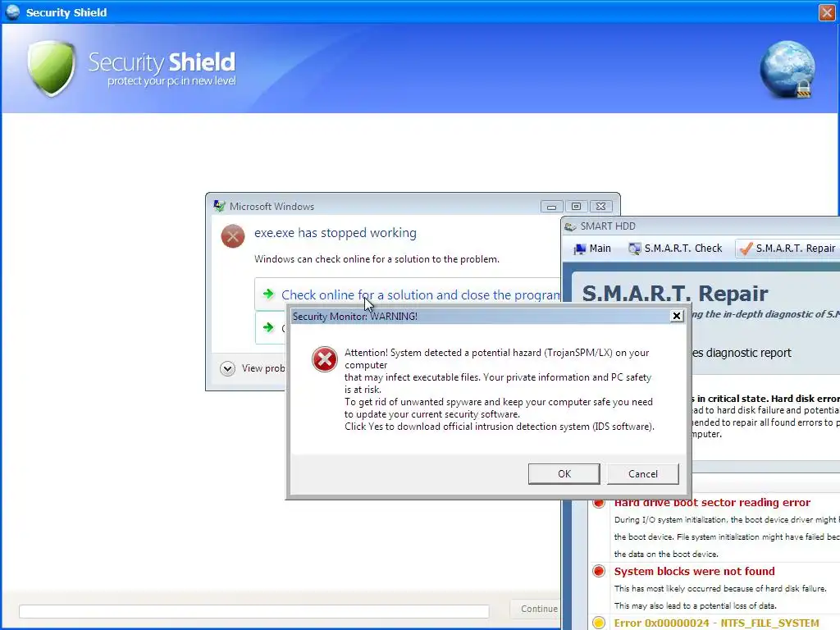Select 'System blocks were not found' text
The image size is (840, 630).
tap(694, 571)
